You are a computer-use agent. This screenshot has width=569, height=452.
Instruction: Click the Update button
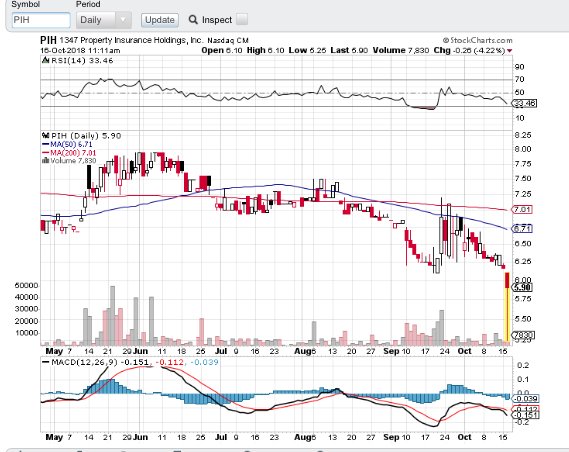[160, 20]
